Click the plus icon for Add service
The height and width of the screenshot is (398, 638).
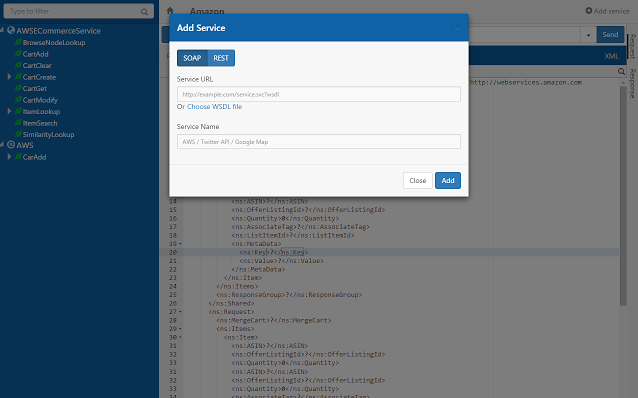coord(589,11)
